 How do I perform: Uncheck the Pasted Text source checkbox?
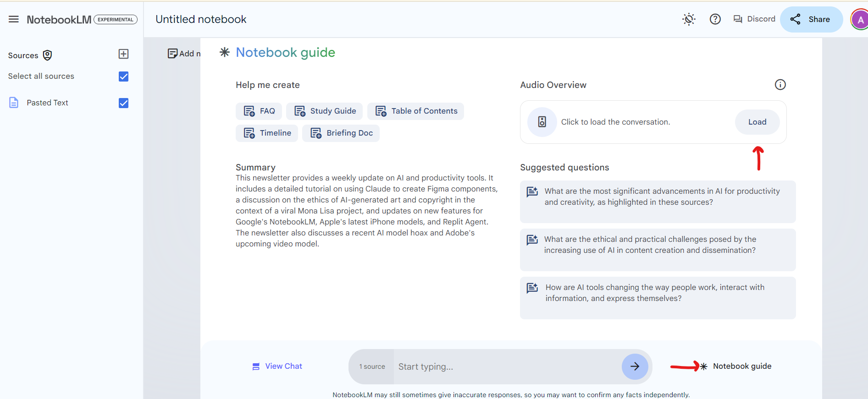[x=123, y=103]
